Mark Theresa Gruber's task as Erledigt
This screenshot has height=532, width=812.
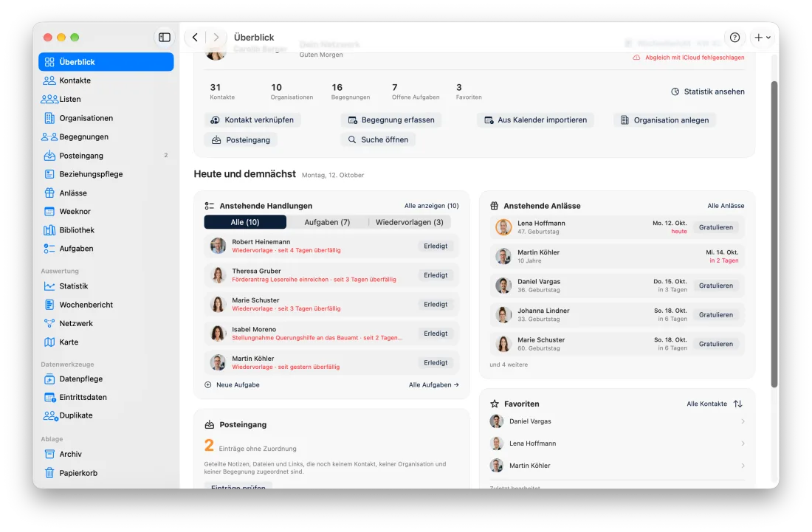coord(436,275)
